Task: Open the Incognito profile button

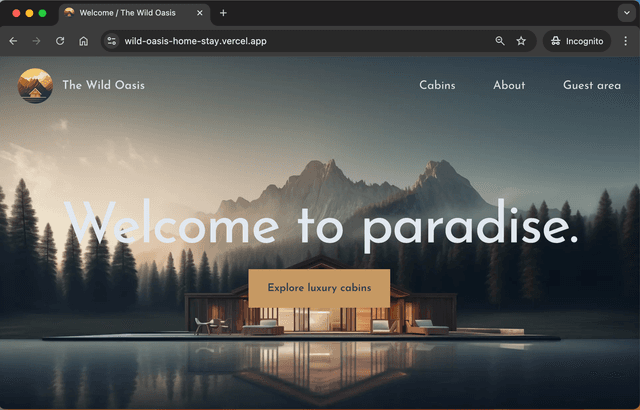Action: (577, 41)
